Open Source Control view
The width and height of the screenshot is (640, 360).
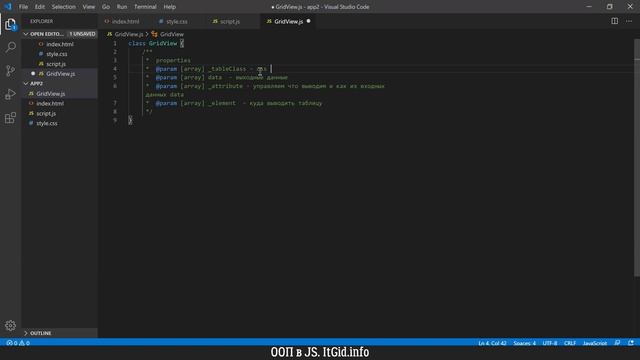coord(11,71)
